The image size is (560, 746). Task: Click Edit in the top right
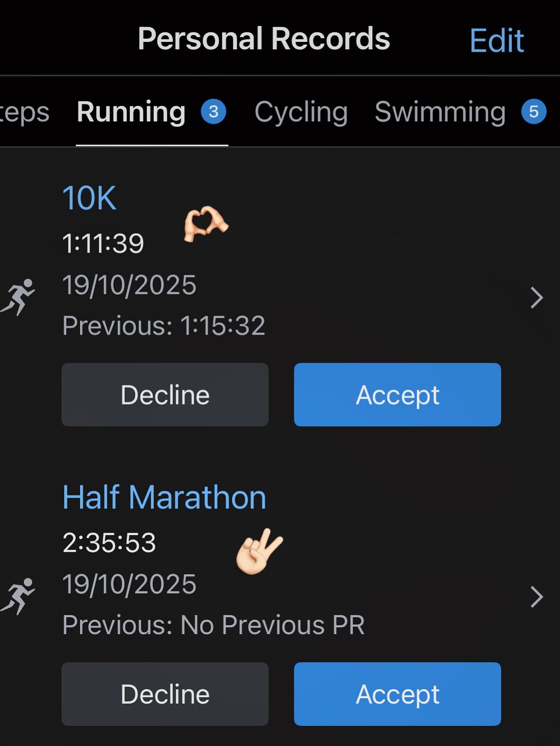(496, 40)
